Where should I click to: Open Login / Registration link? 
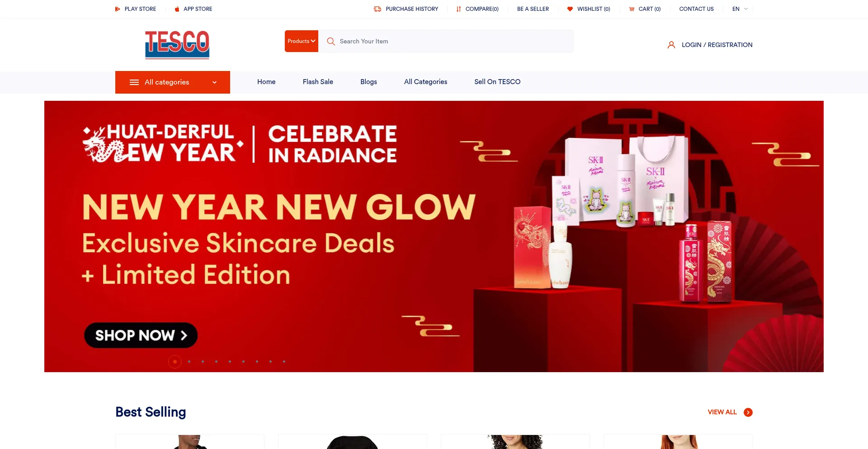click(717, 45)
